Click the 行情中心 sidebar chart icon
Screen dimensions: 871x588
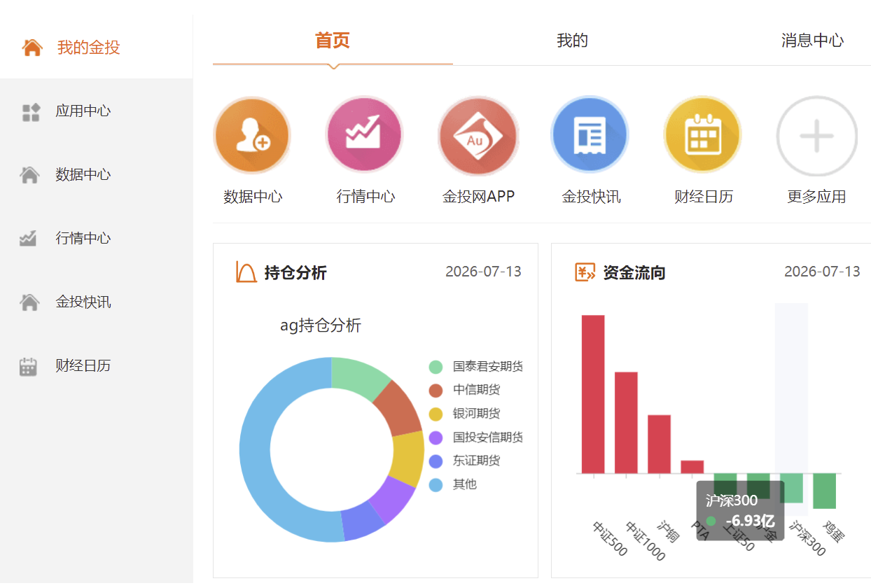(x=28, y=239)
